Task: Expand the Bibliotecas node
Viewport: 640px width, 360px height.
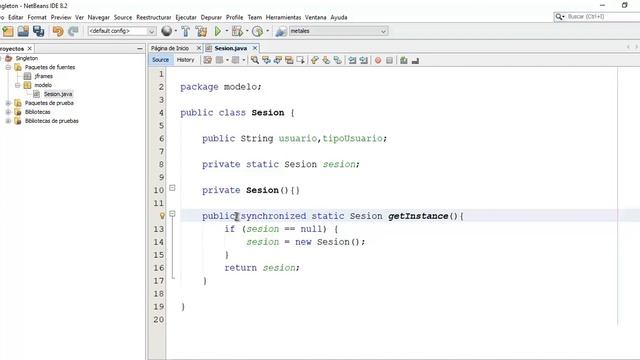Action: [8, 112]
